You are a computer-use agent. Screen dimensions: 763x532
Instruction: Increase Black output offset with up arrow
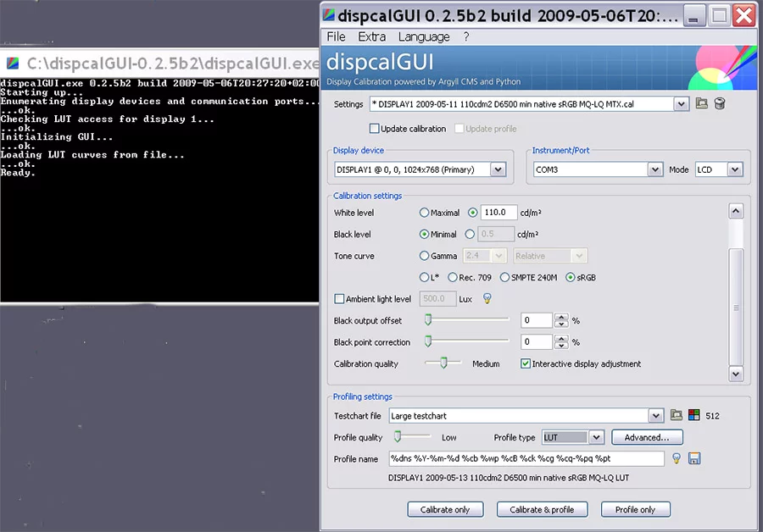point(561,317)
